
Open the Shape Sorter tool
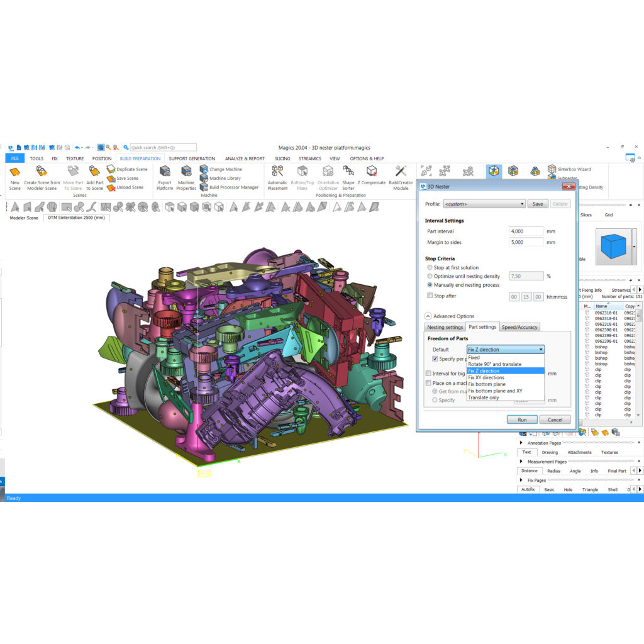pos(348,178)
